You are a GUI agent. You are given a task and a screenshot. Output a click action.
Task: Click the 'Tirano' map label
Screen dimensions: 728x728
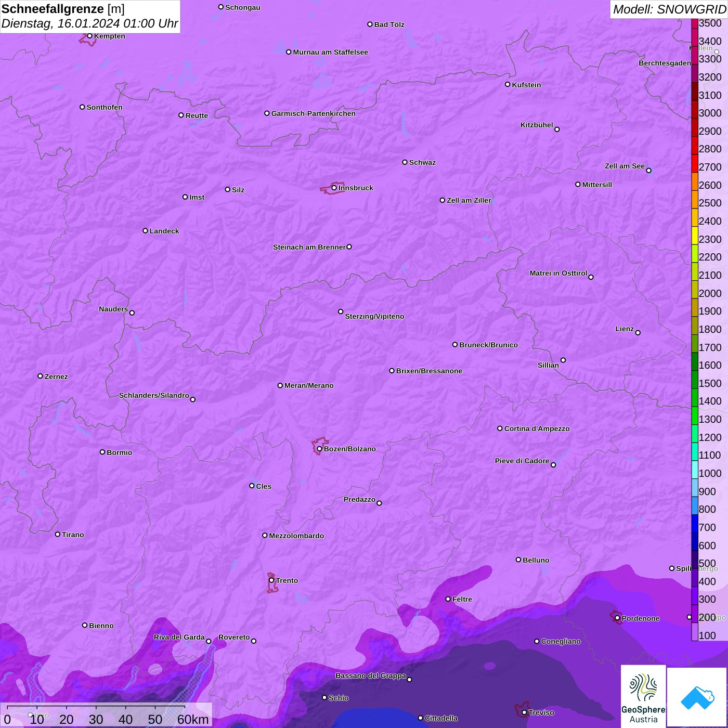click(73, 535)
